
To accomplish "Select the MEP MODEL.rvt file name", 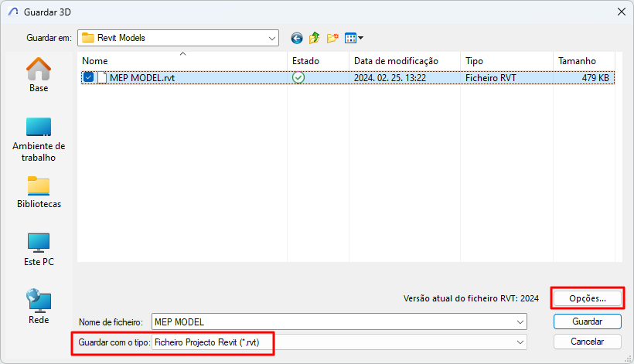I will [x=142, y=77].
